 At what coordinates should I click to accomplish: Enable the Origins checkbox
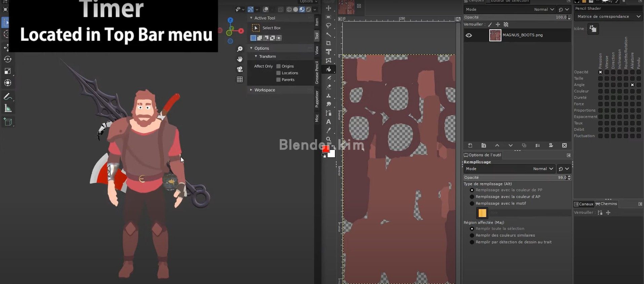click(x=278, y=66)
